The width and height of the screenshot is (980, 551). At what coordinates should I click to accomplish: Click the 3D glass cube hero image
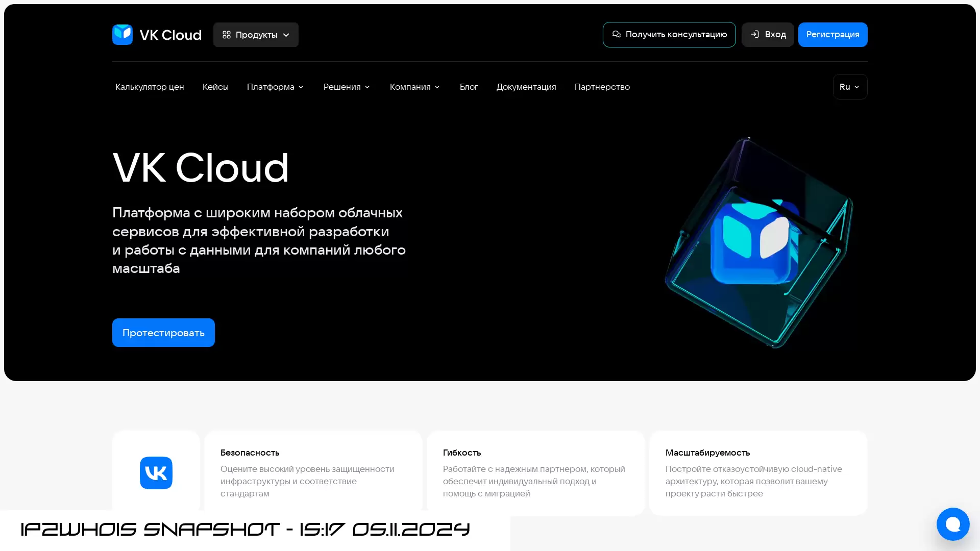point(759,243)
